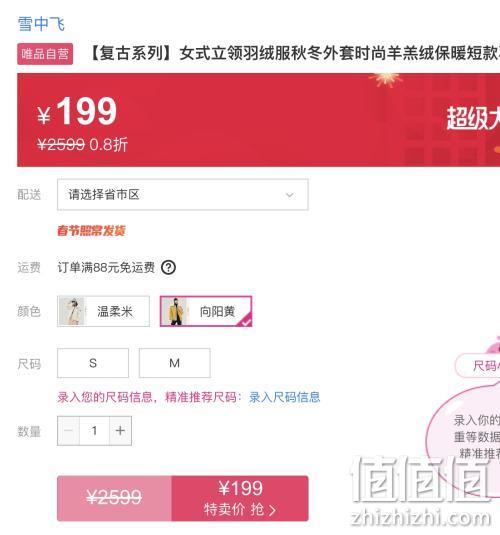Select the 温柔米 color option
Image resolution: width=500 pixels, height=535 pixels.
[x=103, y=311]
